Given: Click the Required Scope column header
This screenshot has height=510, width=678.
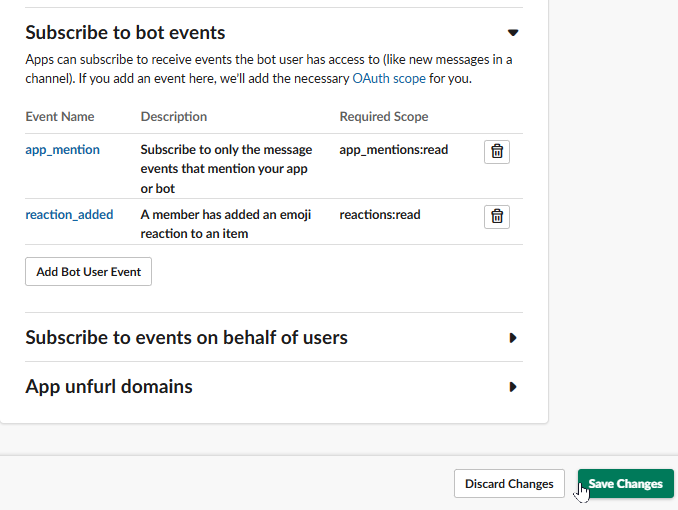Looking at the screenshot, I should click(x=384, y=117).
